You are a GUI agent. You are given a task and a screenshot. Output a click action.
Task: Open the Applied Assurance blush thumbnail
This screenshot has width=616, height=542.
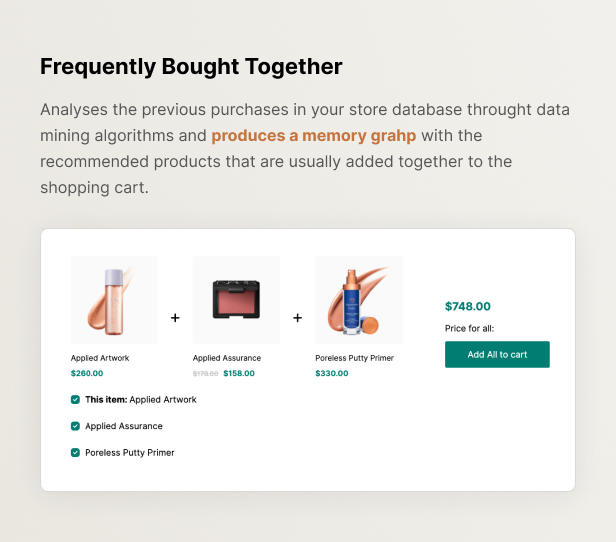coord(236,300)
